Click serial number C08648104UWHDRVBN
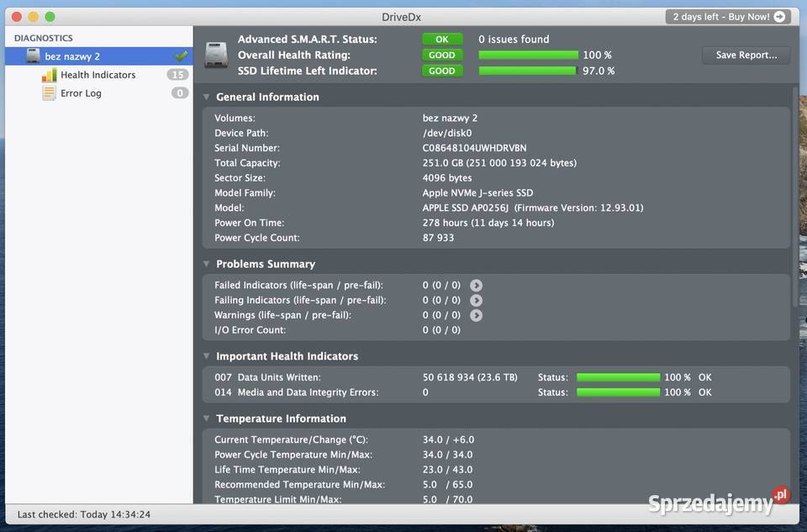Screen dimensions: 807x532 (x=474, y=148)
